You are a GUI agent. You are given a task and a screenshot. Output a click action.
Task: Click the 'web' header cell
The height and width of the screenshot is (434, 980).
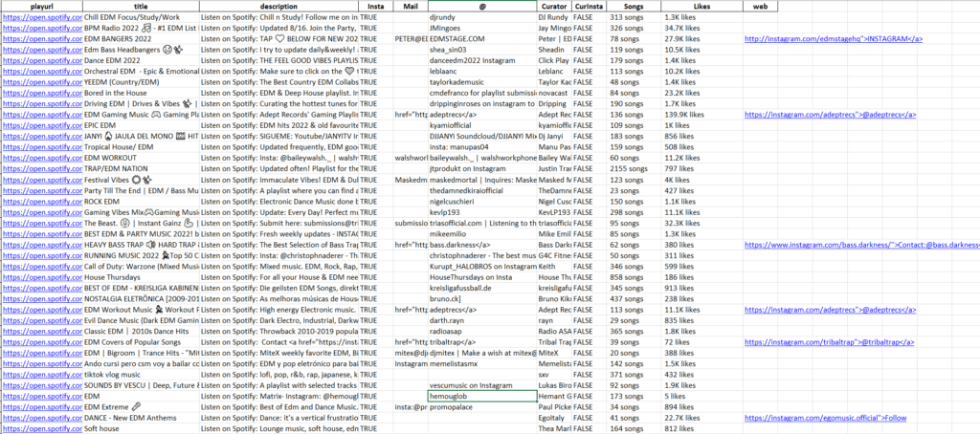[760, 6]
